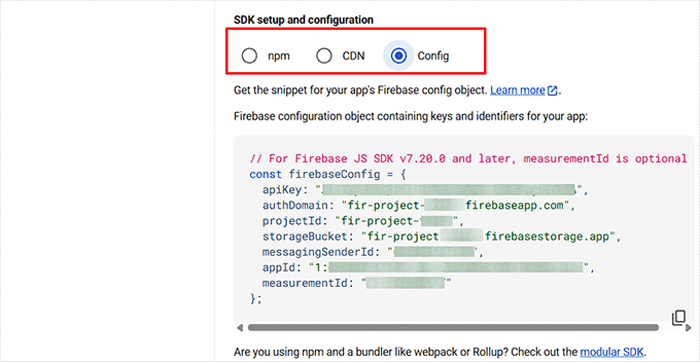
Task: Select the Config radio button
Action: point(399,56)
